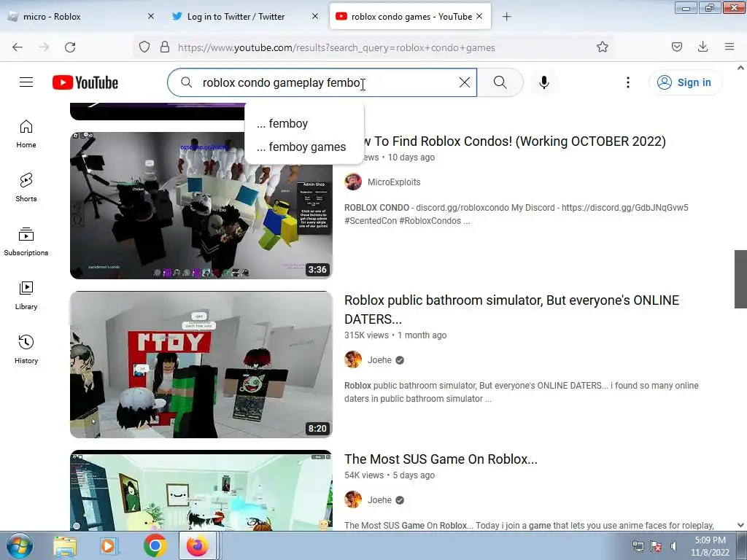Sign in to YouTube
This screenshot has width=747, height=560.
685,82
